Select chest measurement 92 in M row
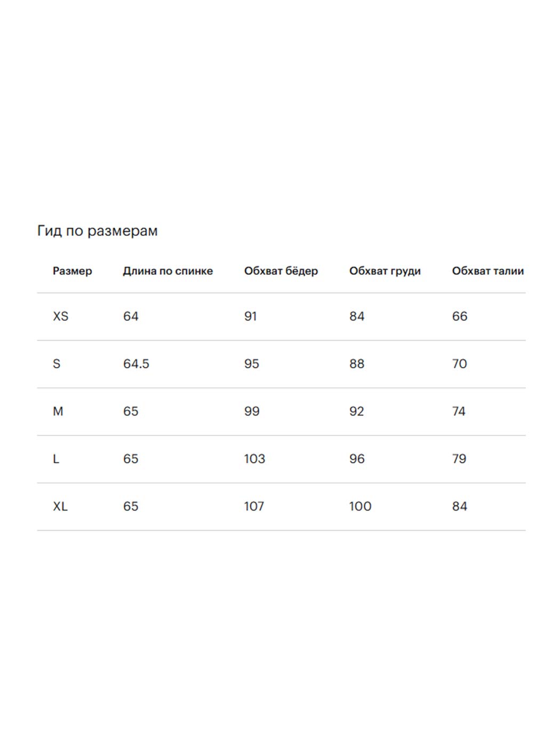Image resolution: width=560 pixels, height=747 pixels. 356,411
